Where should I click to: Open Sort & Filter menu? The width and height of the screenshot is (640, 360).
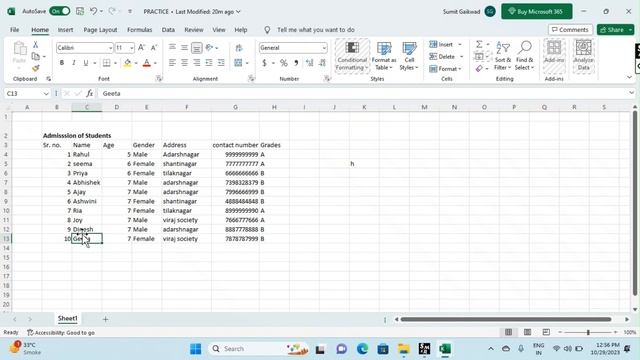point(503,56)
